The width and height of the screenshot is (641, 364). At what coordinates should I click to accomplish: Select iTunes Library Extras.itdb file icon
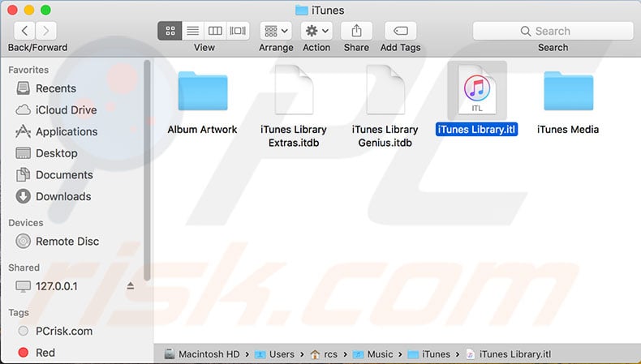tap(294, 90)
